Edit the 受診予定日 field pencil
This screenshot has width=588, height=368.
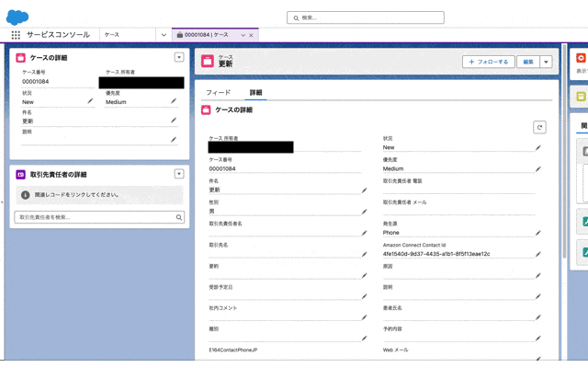point(364,296)
